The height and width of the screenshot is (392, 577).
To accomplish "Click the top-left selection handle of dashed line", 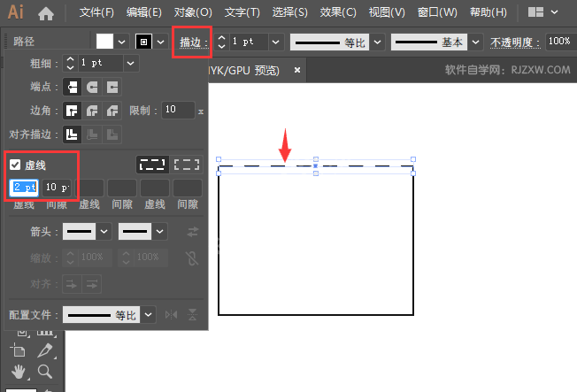I will click(219, 159).
